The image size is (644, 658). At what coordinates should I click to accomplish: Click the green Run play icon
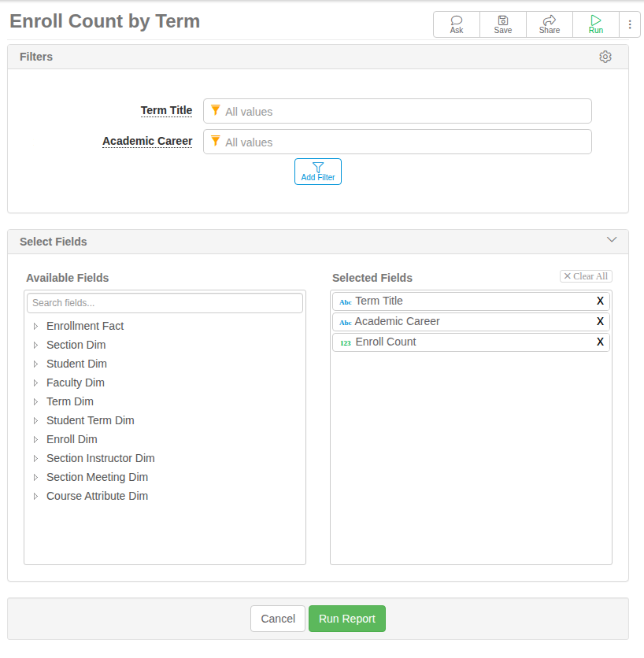[596, 20]
